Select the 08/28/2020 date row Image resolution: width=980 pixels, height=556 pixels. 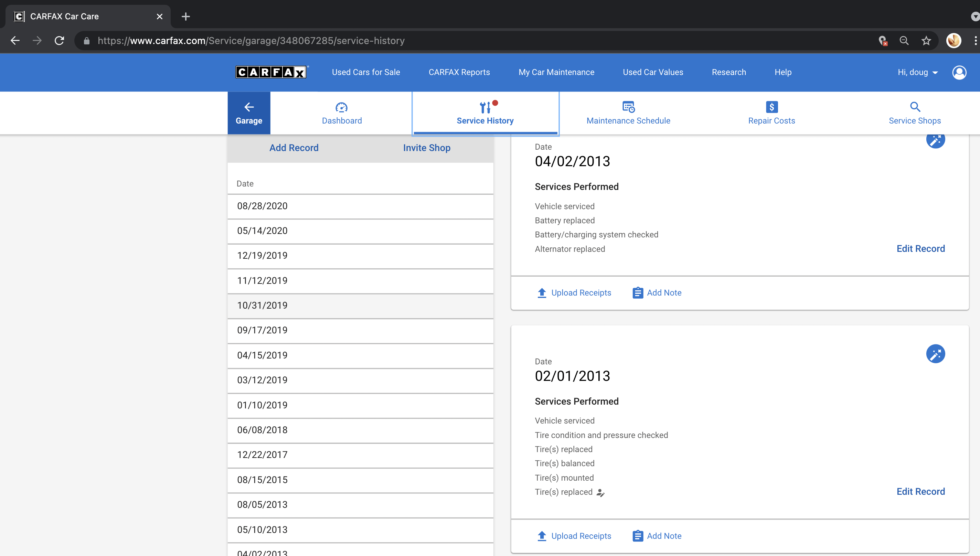coord(360,206)
